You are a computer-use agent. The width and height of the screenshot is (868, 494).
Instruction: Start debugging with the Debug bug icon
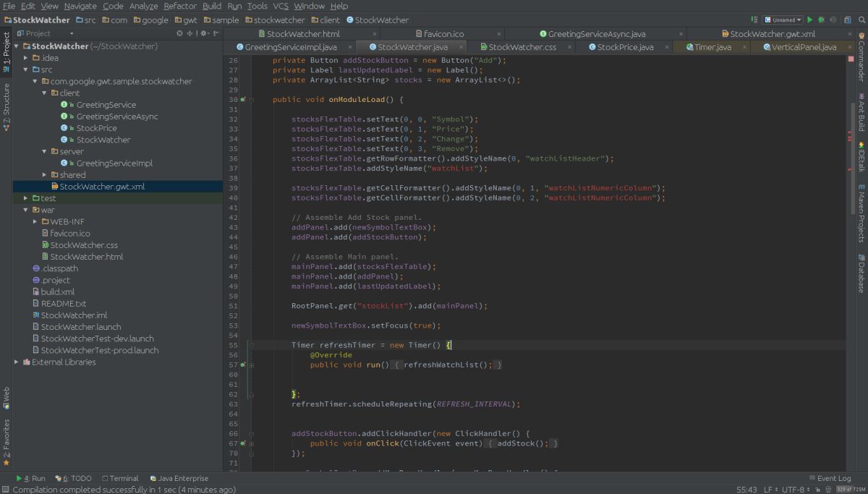(821, 20)
